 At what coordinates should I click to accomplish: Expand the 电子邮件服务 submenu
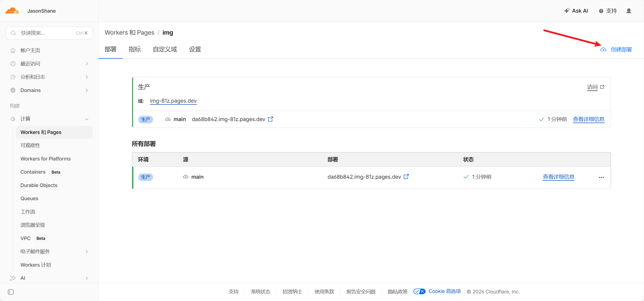coord(87,252)
